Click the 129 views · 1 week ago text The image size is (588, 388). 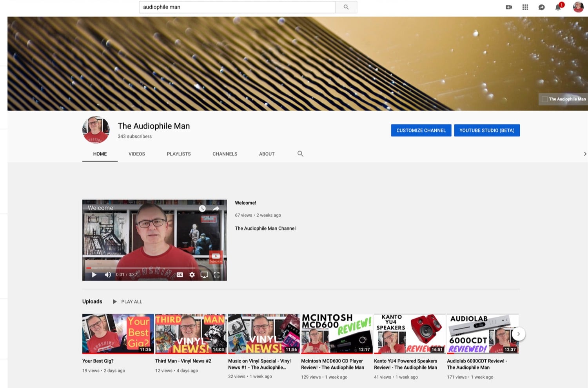tap(324, 377)
